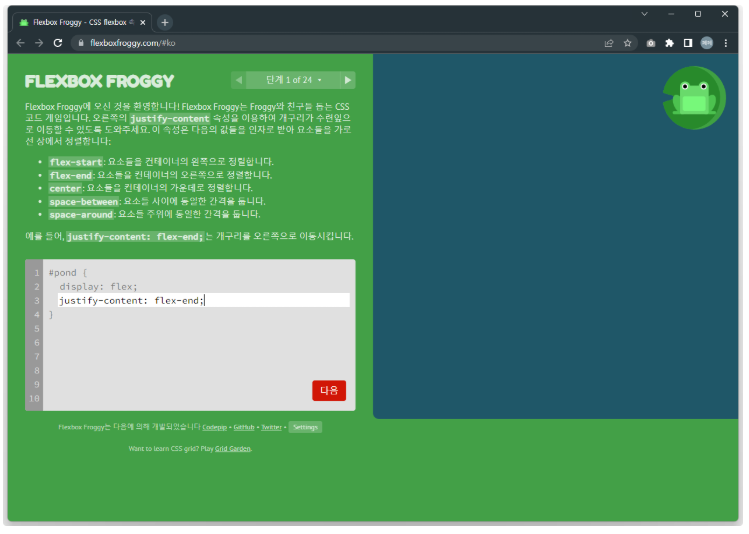
Task: Open the Codepip link
Action: [x=214, y=427]
